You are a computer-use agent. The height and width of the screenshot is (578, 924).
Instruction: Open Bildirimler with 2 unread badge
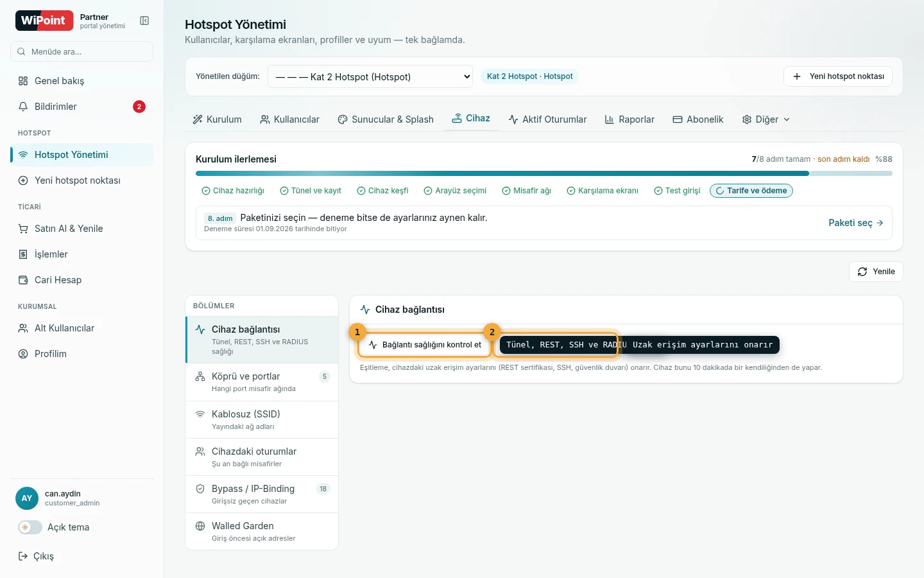click(81, 107)
